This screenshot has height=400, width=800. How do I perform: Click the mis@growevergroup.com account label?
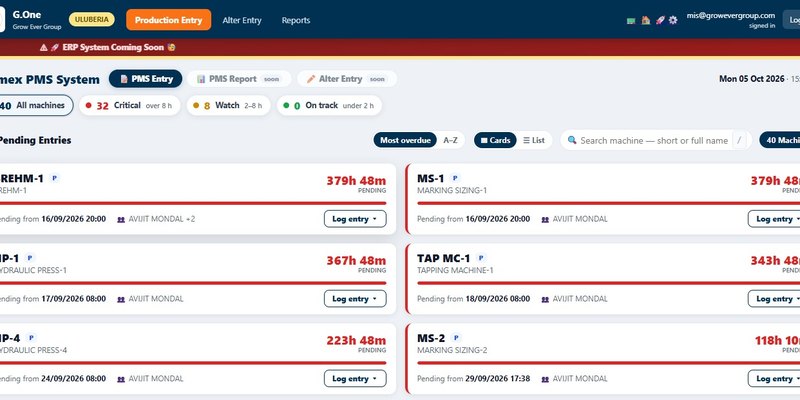731,16
